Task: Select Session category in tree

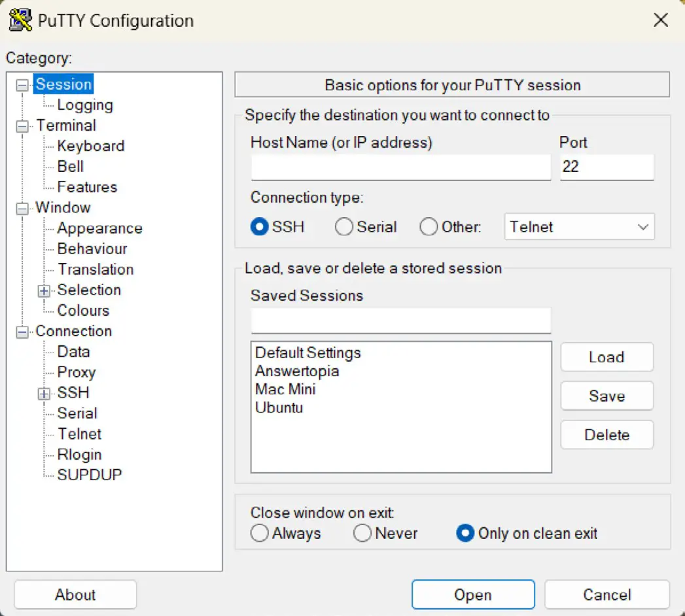Action: (63, 84)
